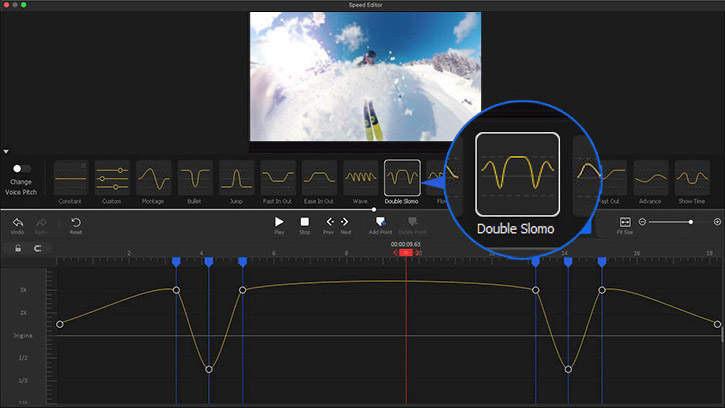This screenshot has height=408, width=725.
Task: Fit Size the timeline view
Action: [625, 225]
